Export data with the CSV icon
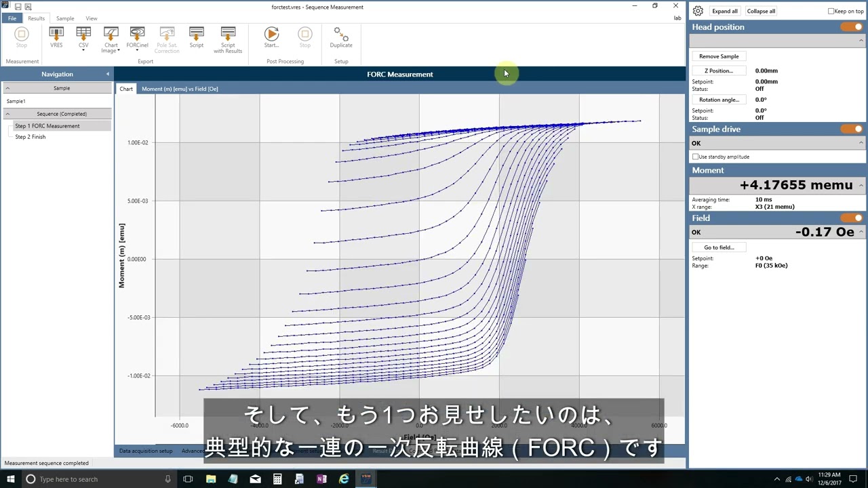Image resolution: width=868 pixels, height=488 pixels. click(x=83, y=37)
